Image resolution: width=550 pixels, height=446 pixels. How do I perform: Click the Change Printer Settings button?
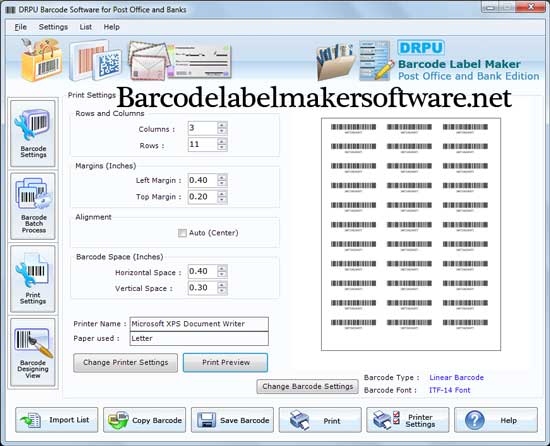[126, 363]
